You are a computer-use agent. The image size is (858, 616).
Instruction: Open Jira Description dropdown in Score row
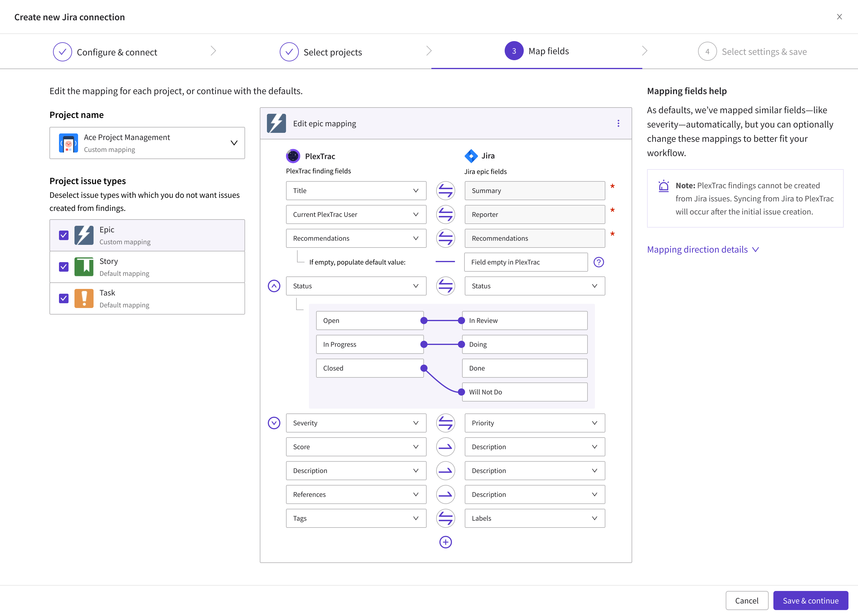pyautogui.click(x=534, y=447)
